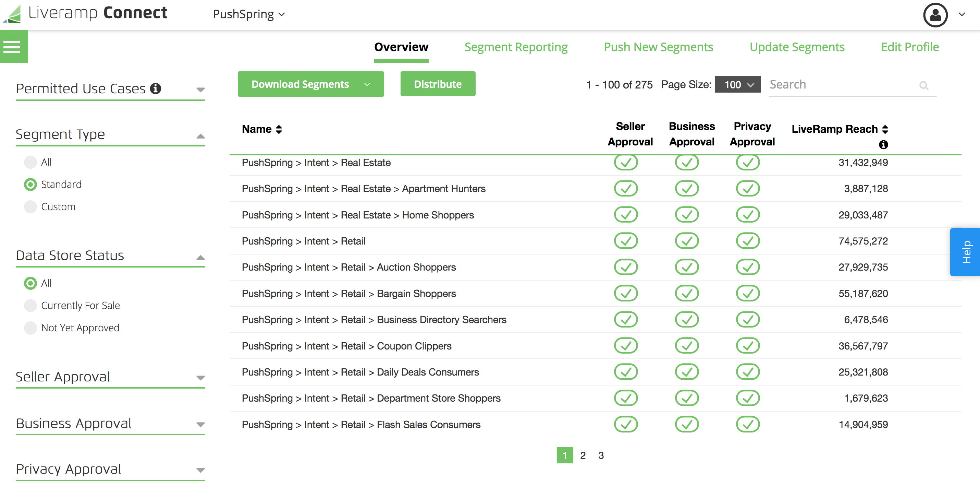Screen dimensions: 980x498
Task: Click the Distribute button
Action: point(438,84)
